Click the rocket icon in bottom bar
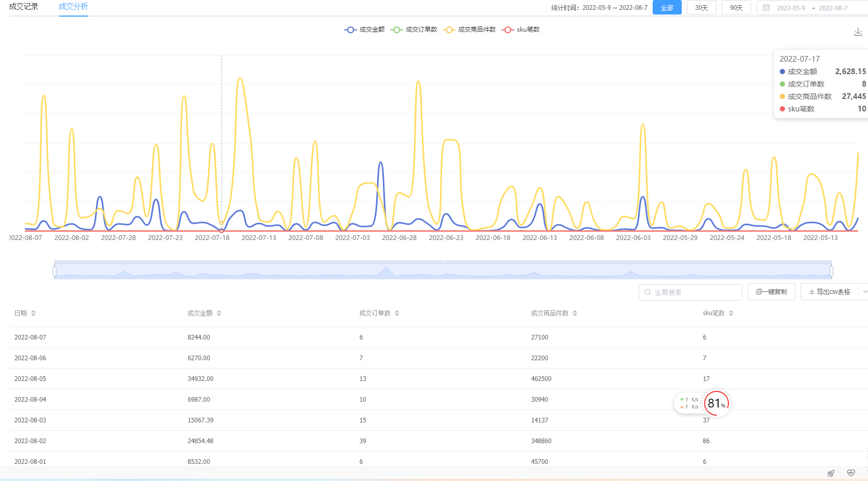This screenshot has height=481, width=868. (831, 473)
